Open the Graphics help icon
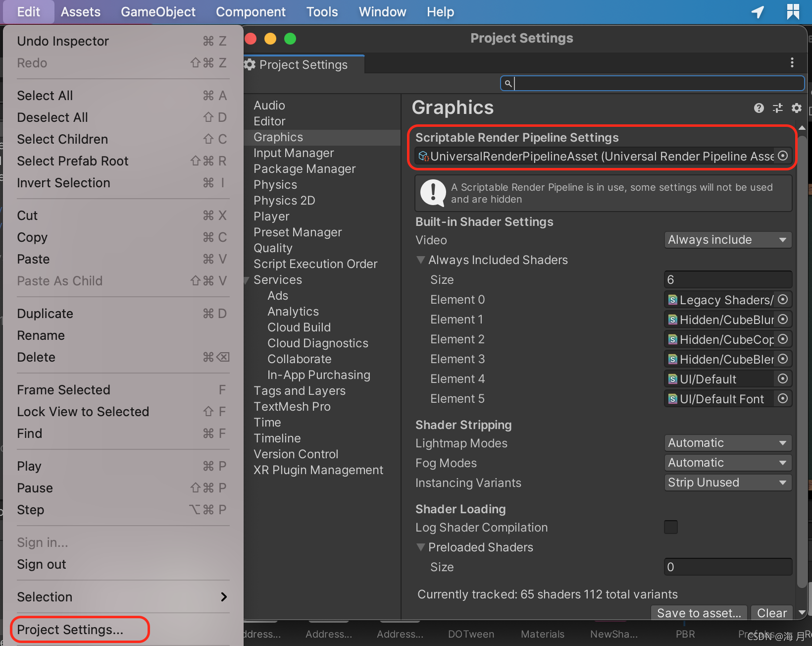This screenshot has width=812, height=646. (759, 108)
